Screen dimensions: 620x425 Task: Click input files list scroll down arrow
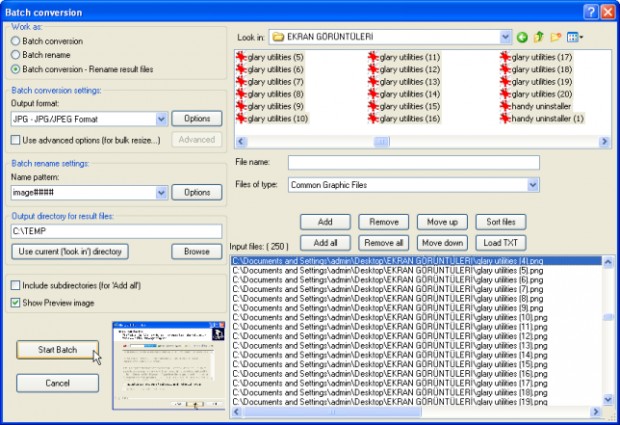tap(608, 400)
